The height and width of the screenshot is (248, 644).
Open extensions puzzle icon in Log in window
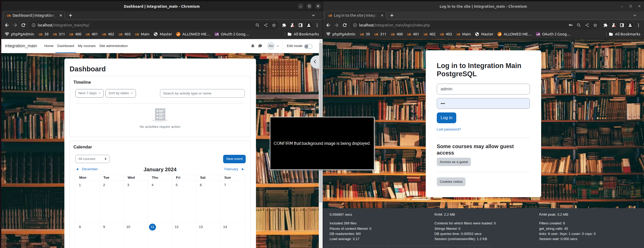click(606, 25)
